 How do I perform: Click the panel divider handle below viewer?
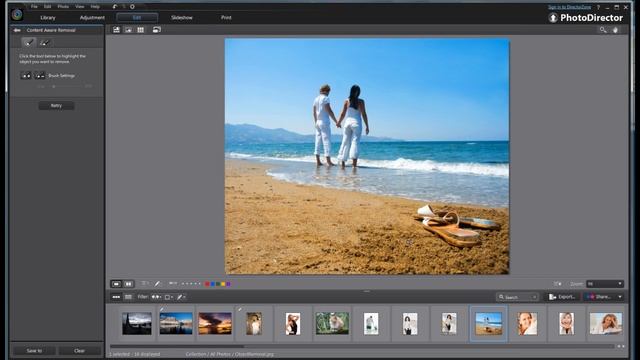pyautogui.click(x=367, y=291)
